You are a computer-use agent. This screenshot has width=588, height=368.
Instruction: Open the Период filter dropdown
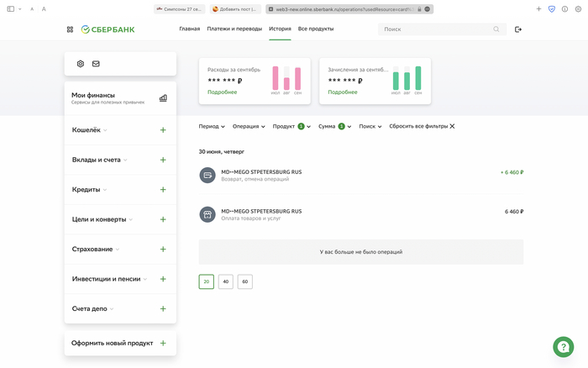pyautogui.click(x=212, y=126)
